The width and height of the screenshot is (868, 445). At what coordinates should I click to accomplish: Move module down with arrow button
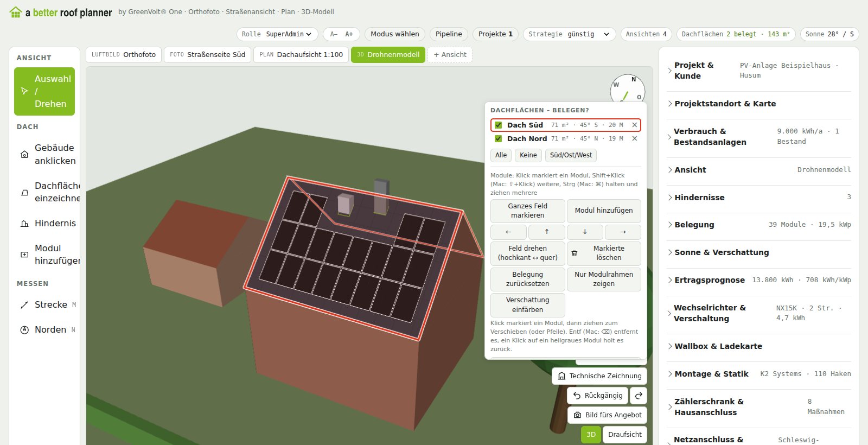coord(585,232)
